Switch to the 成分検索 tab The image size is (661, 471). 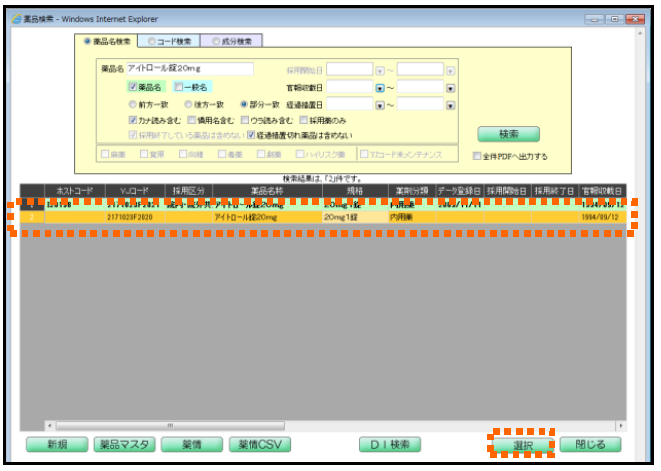pyautogui.click(x=232, y=41)
